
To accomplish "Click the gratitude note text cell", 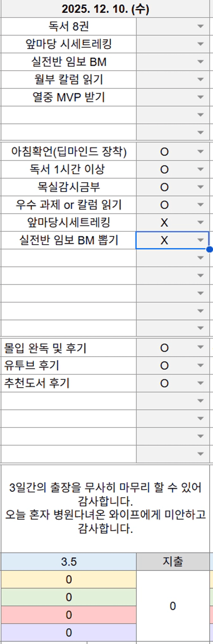I will [105, 508].
